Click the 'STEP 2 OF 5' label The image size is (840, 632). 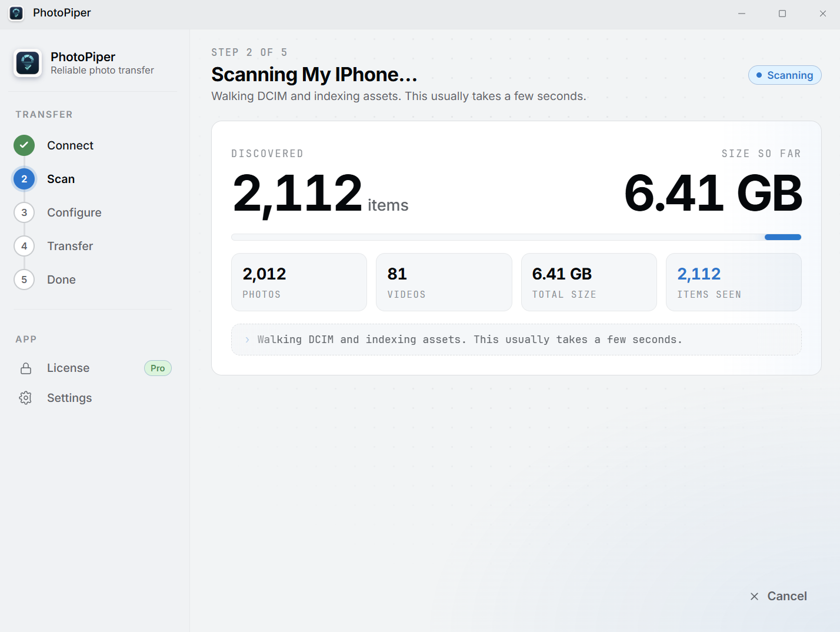pos(249,52)
